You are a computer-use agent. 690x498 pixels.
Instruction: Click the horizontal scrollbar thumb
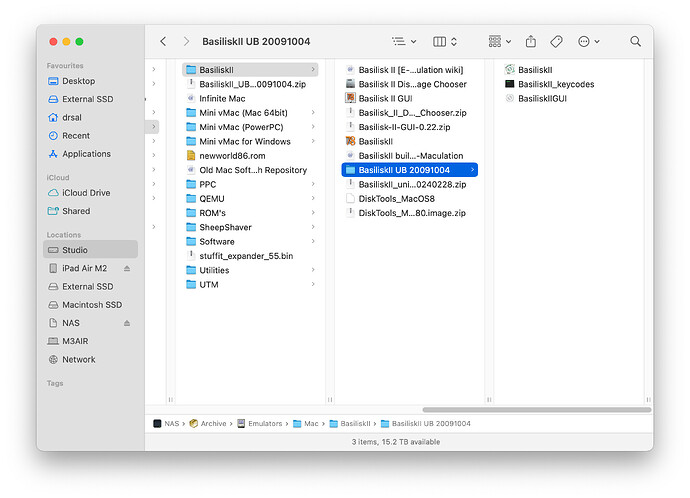coord(537,410)
